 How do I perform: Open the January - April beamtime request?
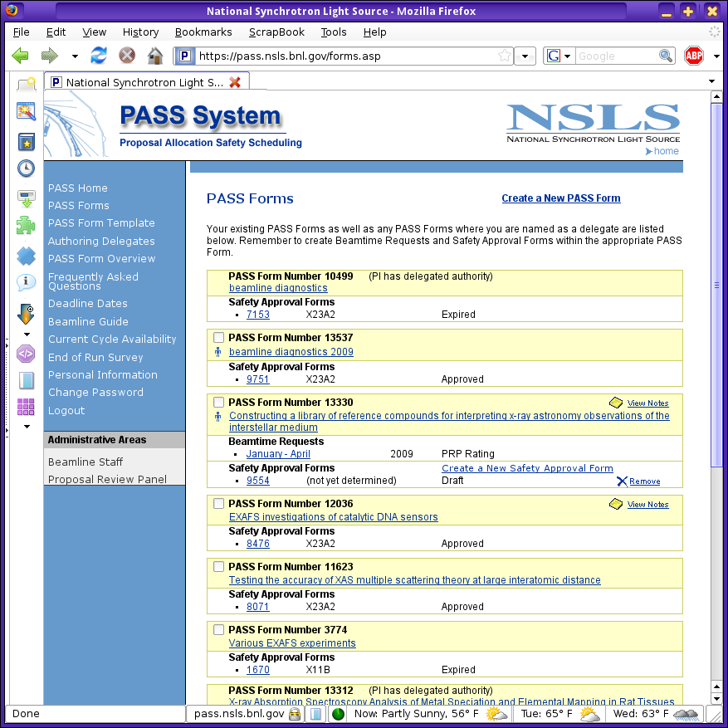[x=278, y=453]
